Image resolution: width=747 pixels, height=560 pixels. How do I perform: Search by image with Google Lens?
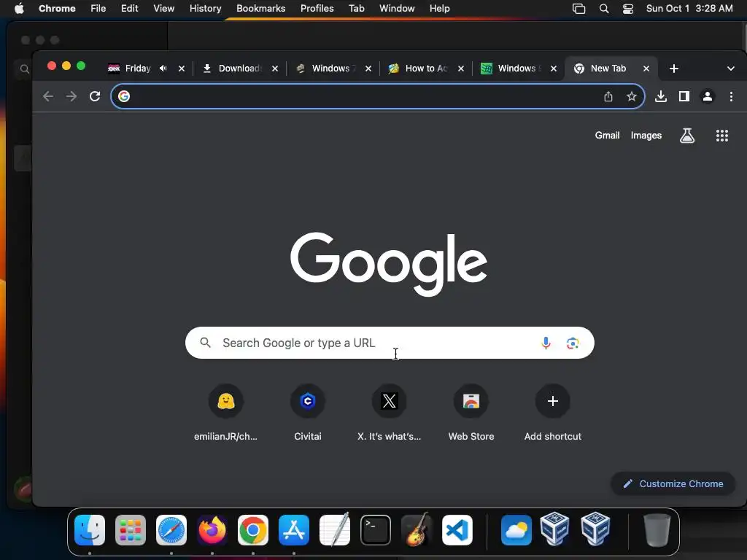[573, 343]
